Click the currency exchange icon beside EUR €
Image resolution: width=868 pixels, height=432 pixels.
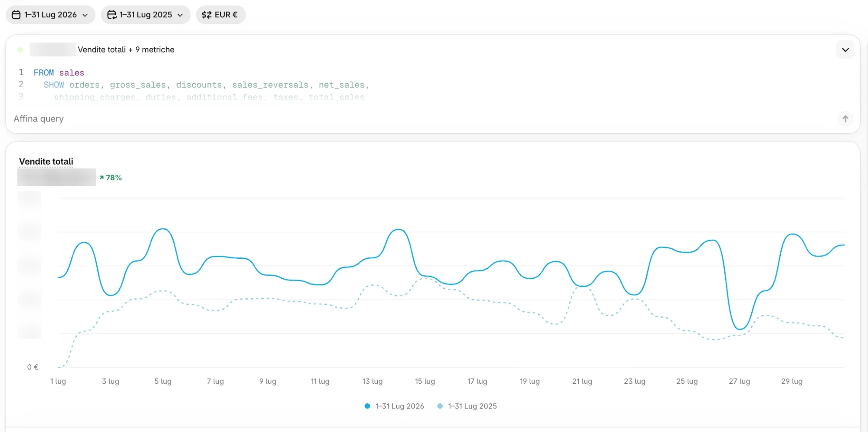coord(207,15)
